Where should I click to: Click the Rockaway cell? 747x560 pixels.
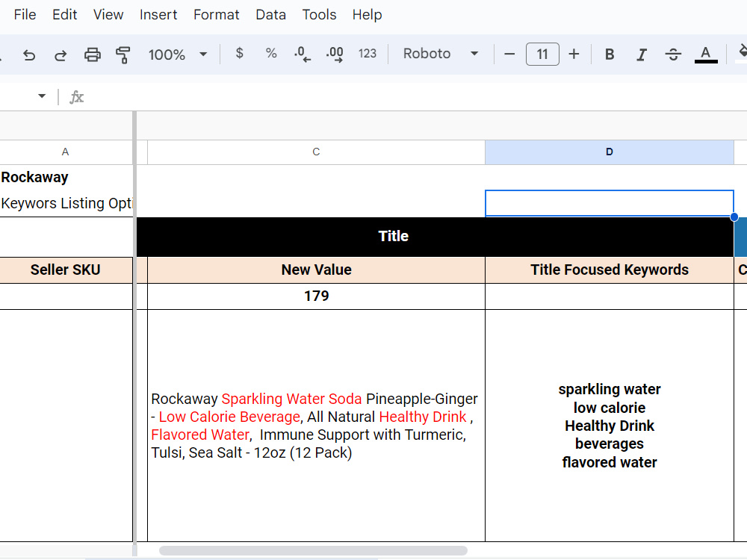pyautogui.click(x=66, y=177)
